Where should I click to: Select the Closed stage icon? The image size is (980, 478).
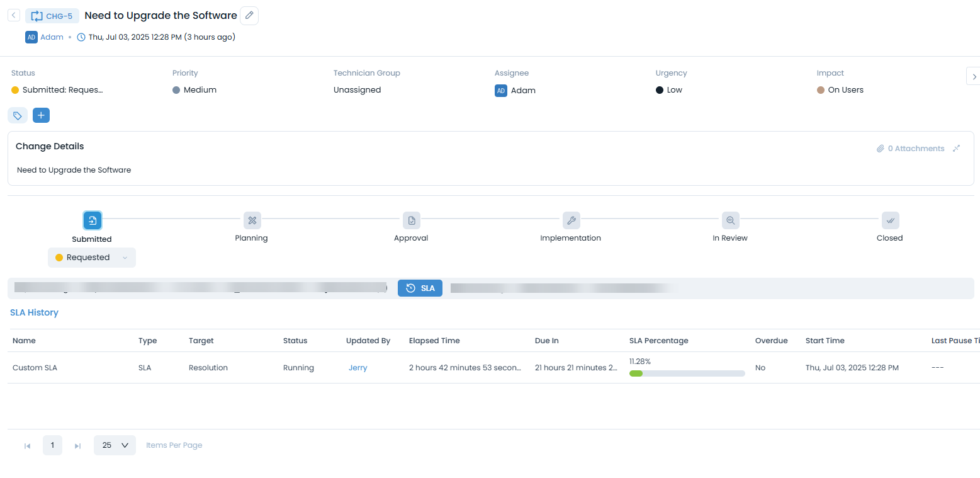tap(890, 220)
